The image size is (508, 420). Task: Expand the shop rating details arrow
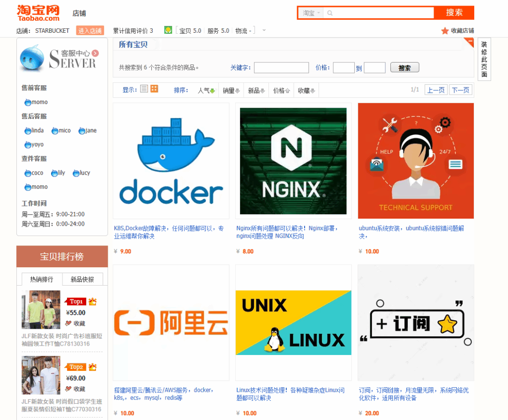point(264,30)
